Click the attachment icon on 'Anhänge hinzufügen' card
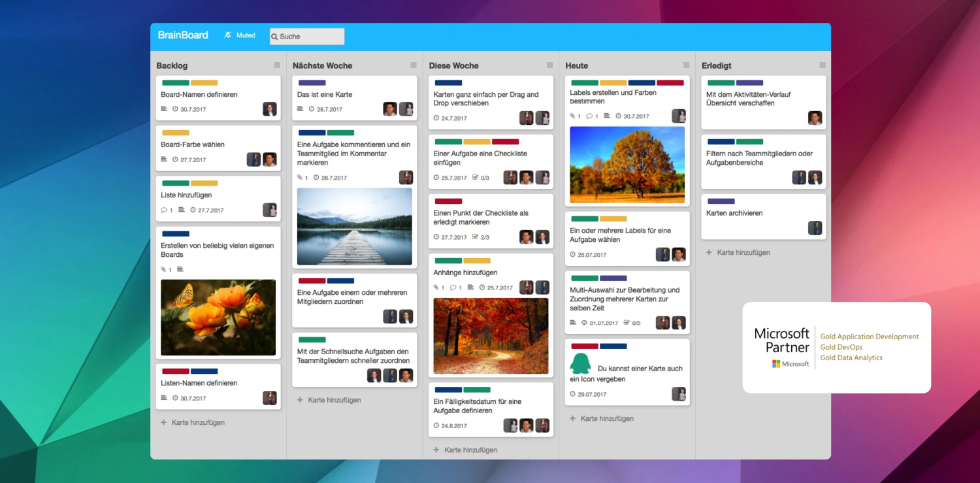The height and width of the screenshot is (483, 980). coord(436,288)
